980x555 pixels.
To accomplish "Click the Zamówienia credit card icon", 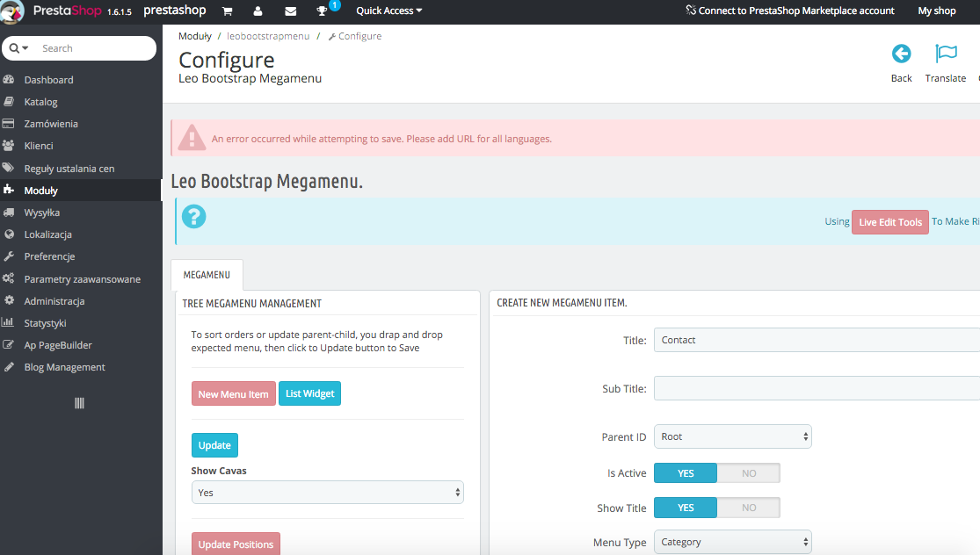I will 8,123.
